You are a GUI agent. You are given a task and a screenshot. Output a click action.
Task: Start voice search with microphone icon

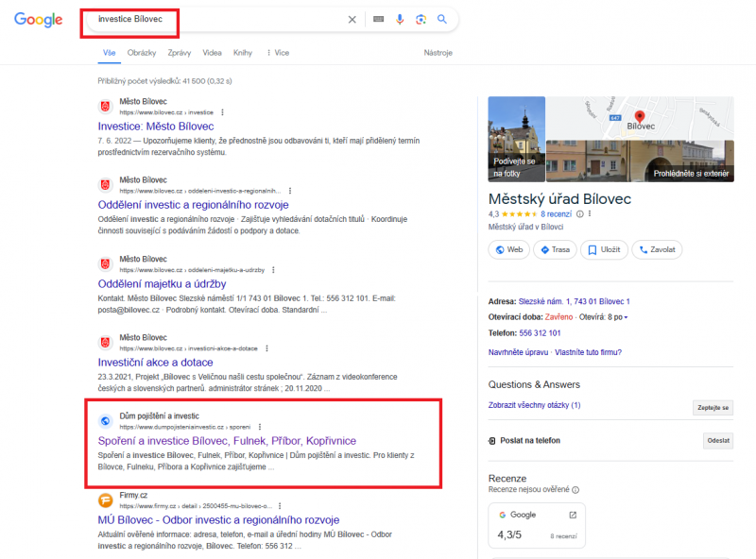(x=400, y=19)
